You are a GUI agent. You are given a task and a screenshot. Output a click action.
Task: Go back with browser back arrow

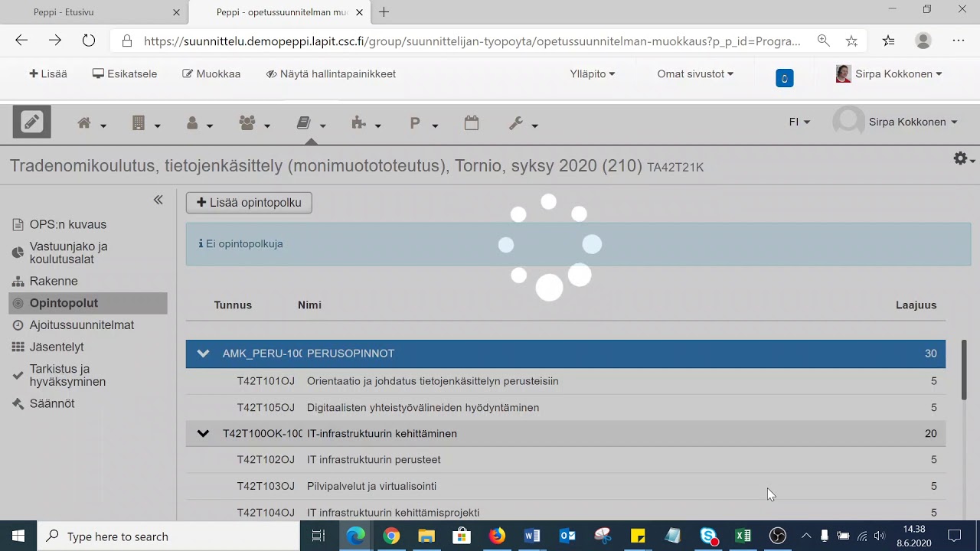pos(21,41)
